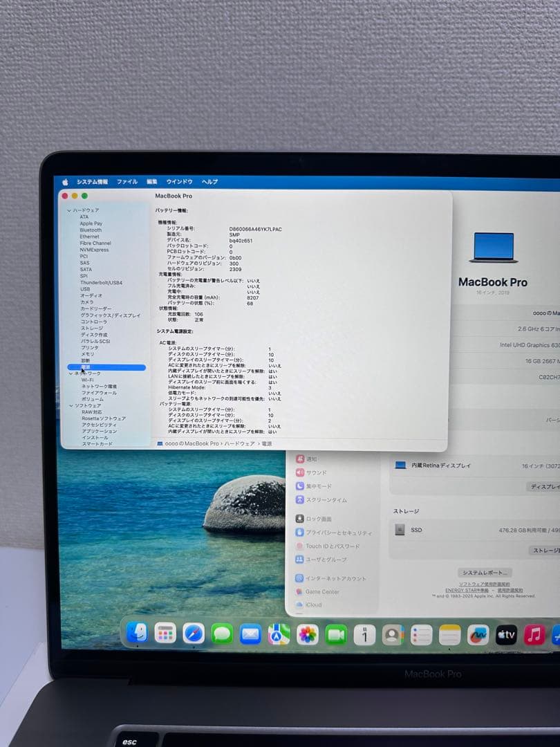This screenshot has height=747, width=560.
Task: Launch Safari from the Dock
Action: click(194, 633)
